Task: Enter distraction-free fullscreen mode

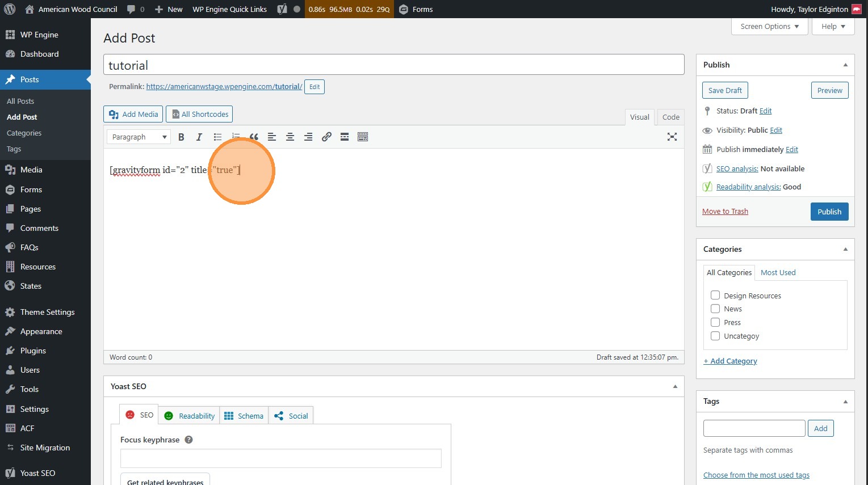Action: coord(672,137)
